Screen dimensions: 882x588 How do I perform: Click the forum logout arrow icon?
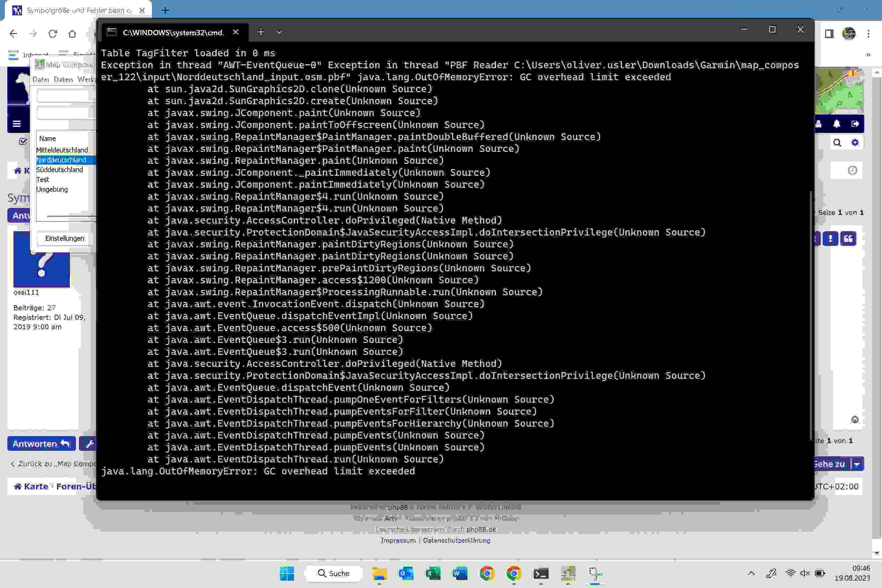(x=855, y=124)
